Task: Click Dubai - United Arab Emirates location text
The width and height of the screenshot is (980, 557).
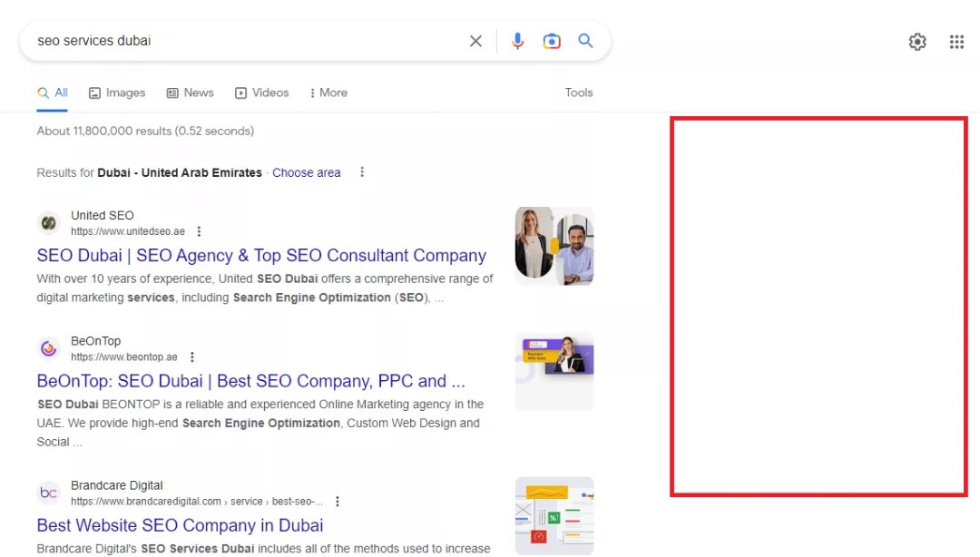Action: [180, 172]
